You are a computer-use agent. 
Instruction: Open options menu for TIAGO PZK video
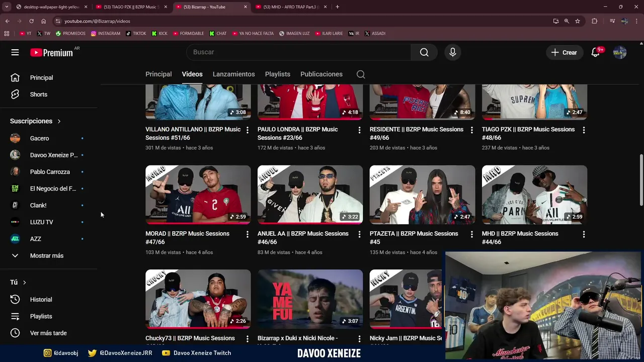click(x=584, y=130)
